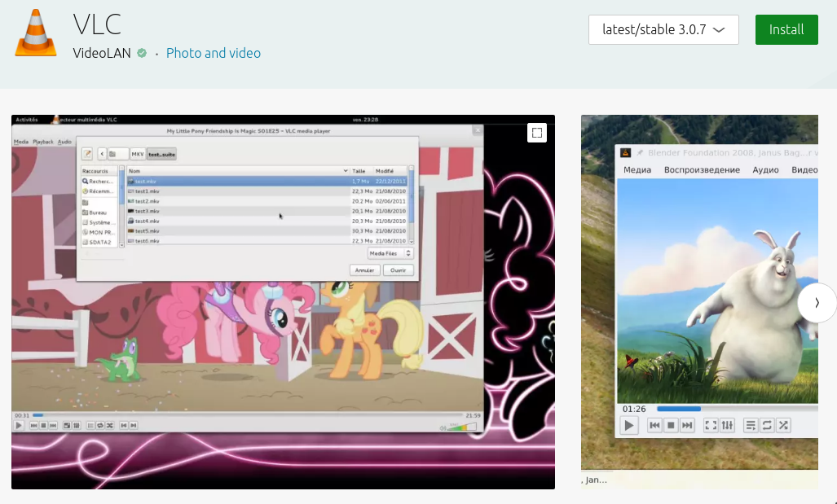Show next screenshot with the right chevron
The height and width of the screenshot is (504, 837).
tap(817, 302)
